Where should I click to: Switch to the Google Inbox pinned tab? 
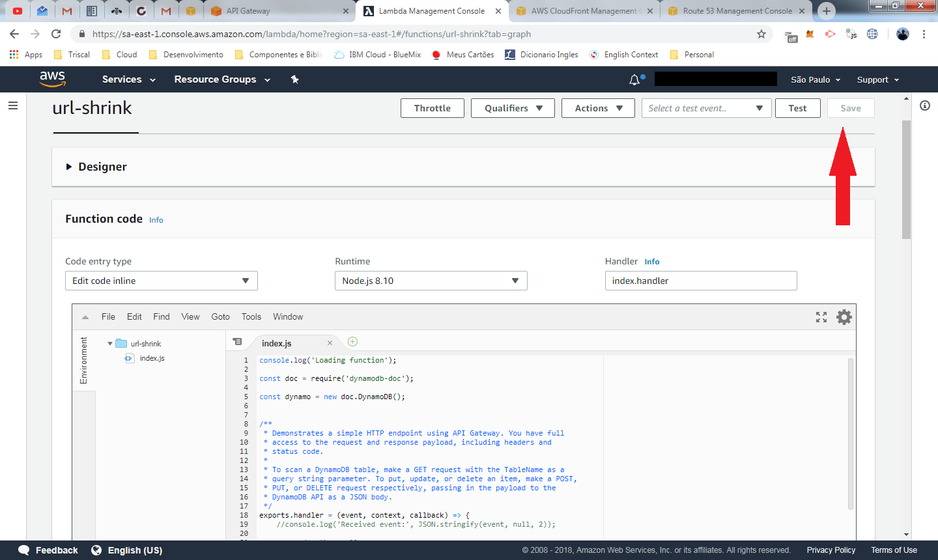(42, 11)
